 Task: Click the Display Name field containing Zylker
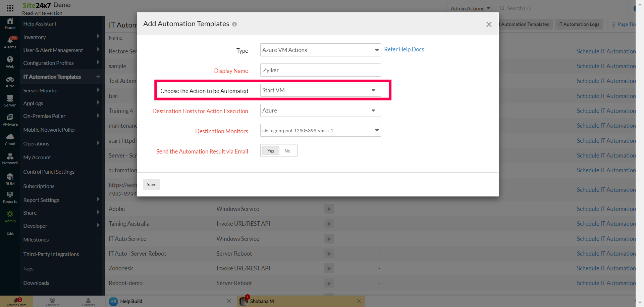pyautogui.click(x=320, y=70)
